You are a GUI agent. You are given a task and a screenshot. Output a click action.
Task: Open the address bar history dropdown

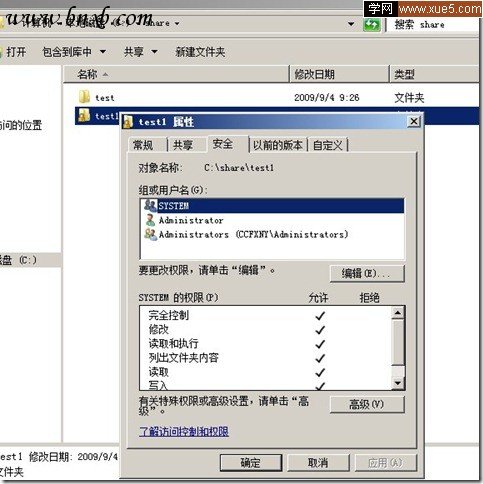[351, 24]
